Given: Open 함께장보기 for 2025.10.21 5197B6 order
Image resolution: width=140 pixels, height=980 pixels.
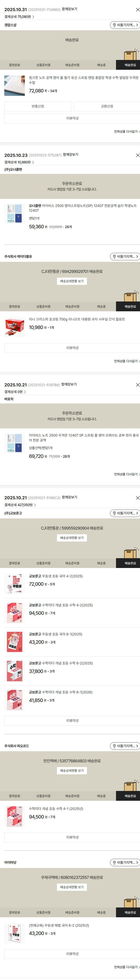Looking at the screenshot, I should (x=69, y=384).
